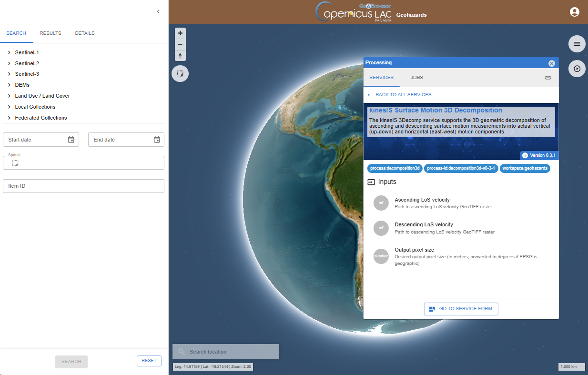
Task: Click the zoom in plus button
Action: coord(180,33)
